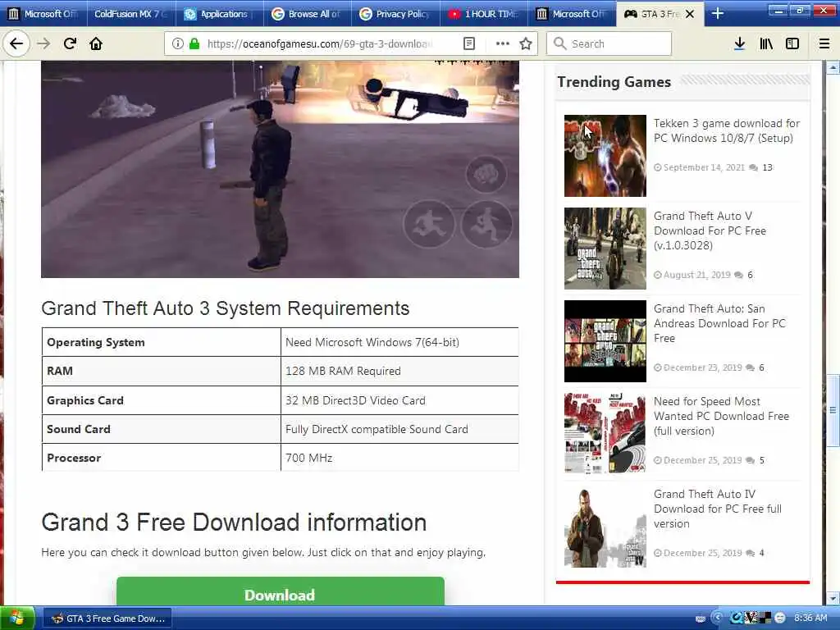Close the GTA 3 Free tab
The height and width of the screenshot is (630, 840).
(690, 14)
